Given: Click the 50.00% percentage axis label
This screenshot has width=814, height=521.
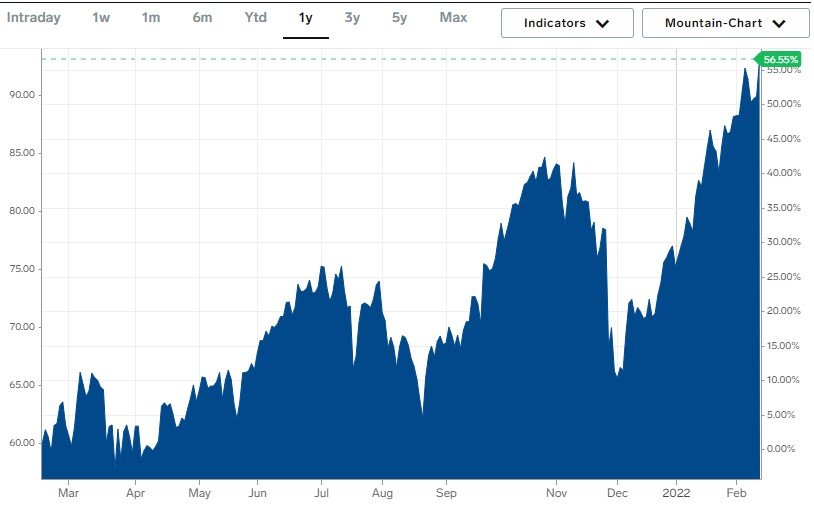Looking at the screenshot, I should (x=783, y=104).
